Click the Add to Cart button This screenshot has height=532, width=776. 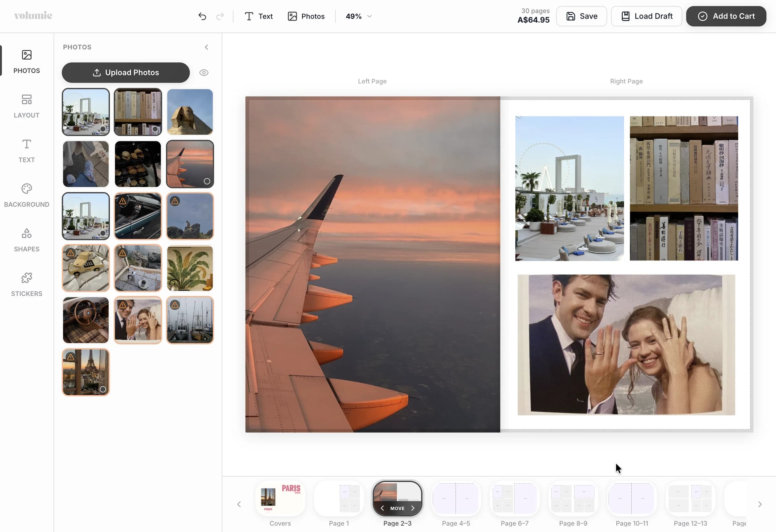[726, 16]
